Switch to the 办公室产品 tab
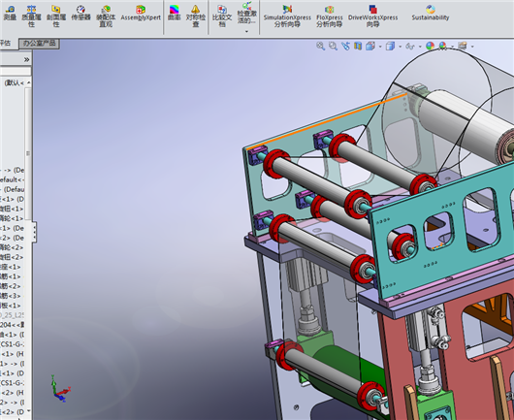This screenshot has height=420, width=514. 40,44
